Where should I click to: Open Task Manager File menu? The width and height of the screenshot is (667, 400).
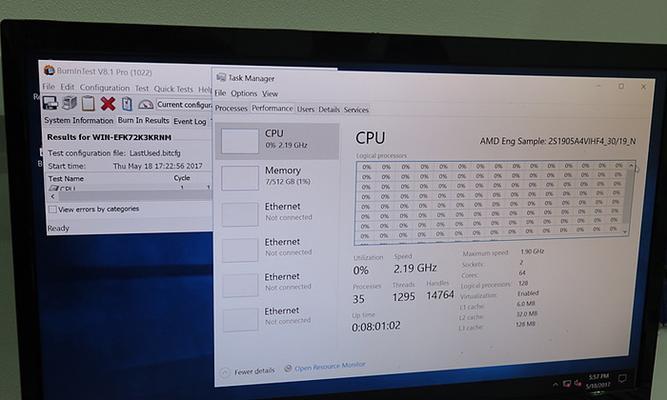click(220, 93)
